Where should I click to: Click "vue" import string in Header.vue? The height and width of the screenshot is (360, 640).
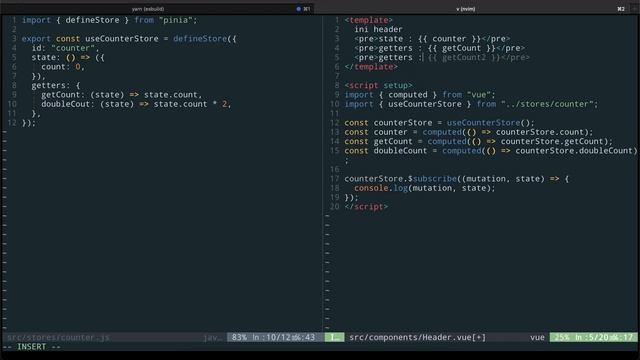pyautogui.click(x=478, y=95)
